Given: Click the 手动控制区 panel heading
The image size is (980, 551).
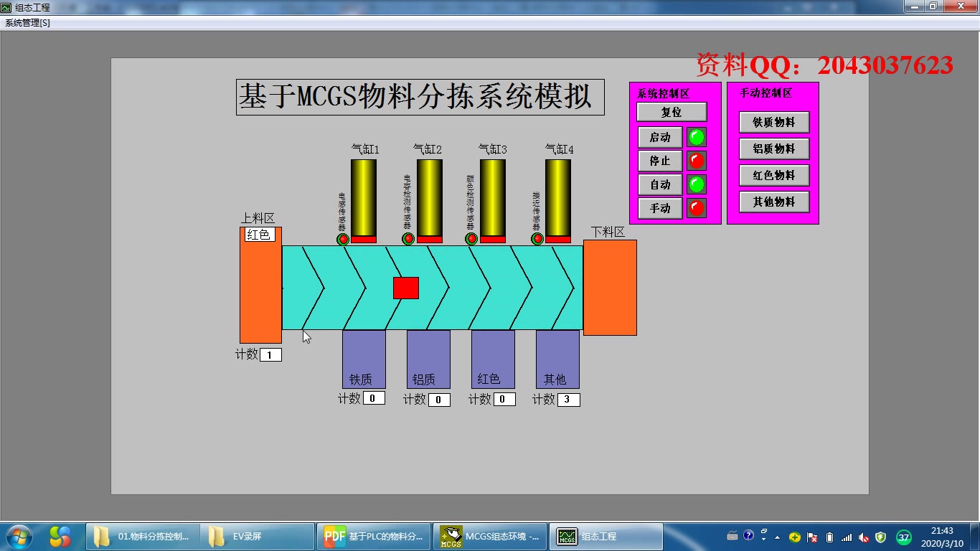Looking at the screenshot, I should [766, 93].
